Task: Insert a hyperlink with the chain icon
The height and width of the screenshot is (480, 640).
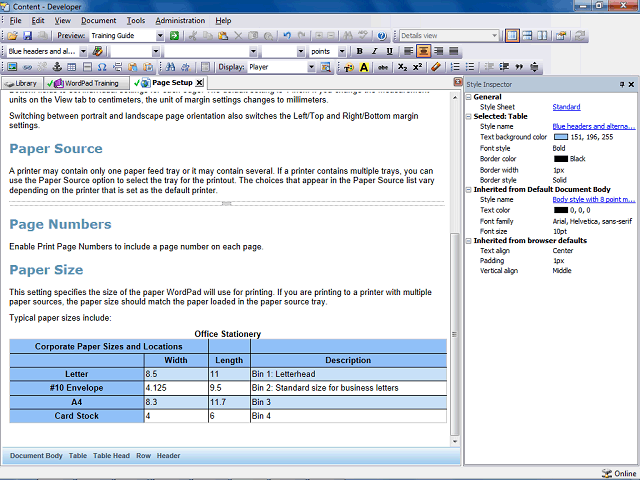Action: pos(27,67)
